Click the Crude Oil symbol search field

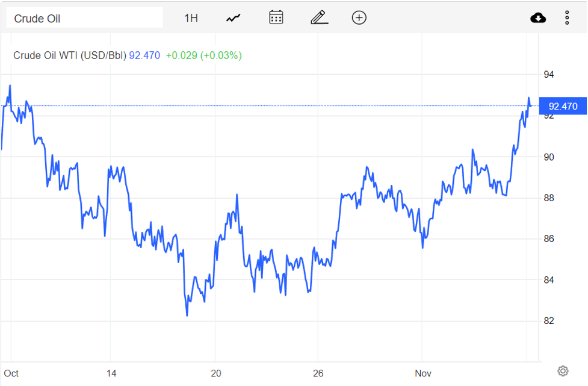(x=84, y=18)
